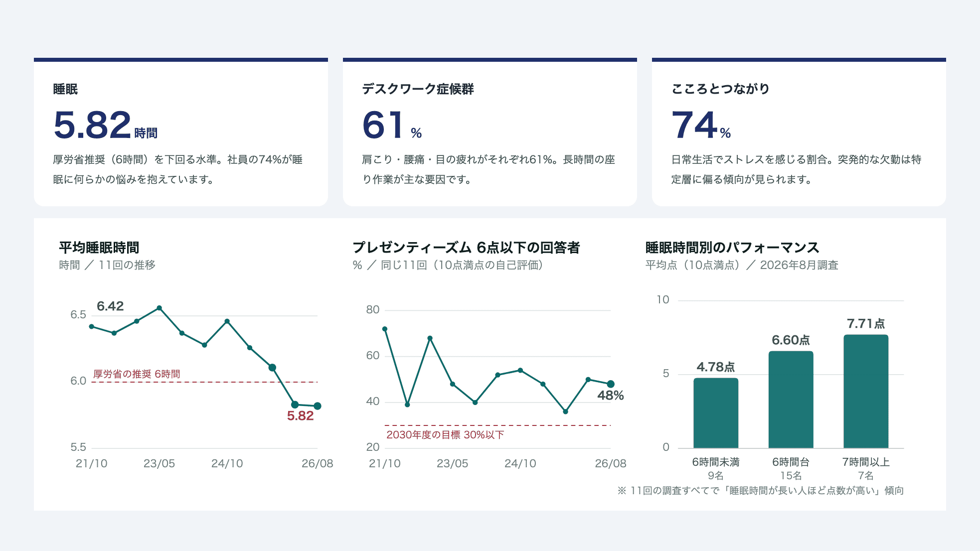Click the 48% end value label

click(611, 396)
